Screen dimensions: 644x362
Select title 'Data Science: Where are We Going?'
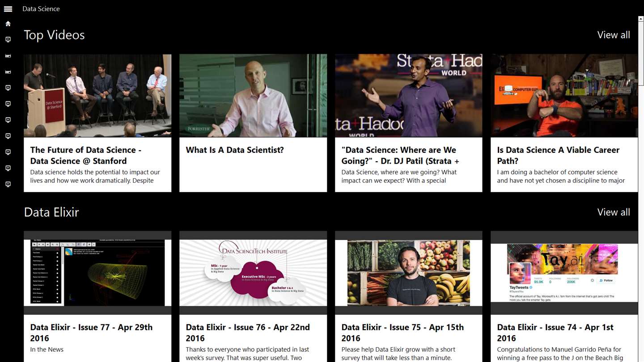[400, 156]
